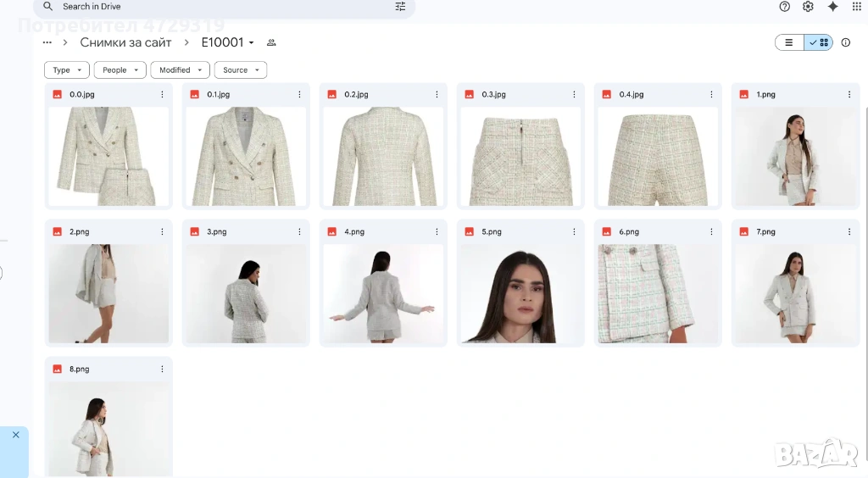Open the Source filter dropdown
Screen dimensions: 868x478
coord(240,70)
